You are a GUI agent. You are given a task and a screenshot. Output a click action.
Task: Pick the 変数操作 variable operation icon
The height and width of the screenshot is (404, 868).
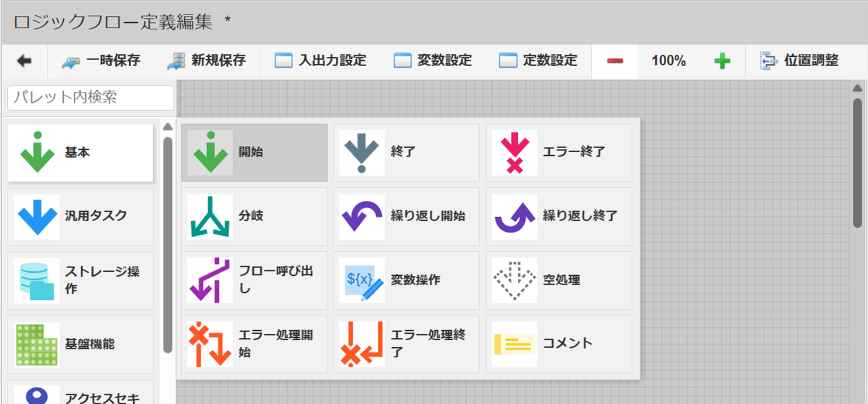361,280
